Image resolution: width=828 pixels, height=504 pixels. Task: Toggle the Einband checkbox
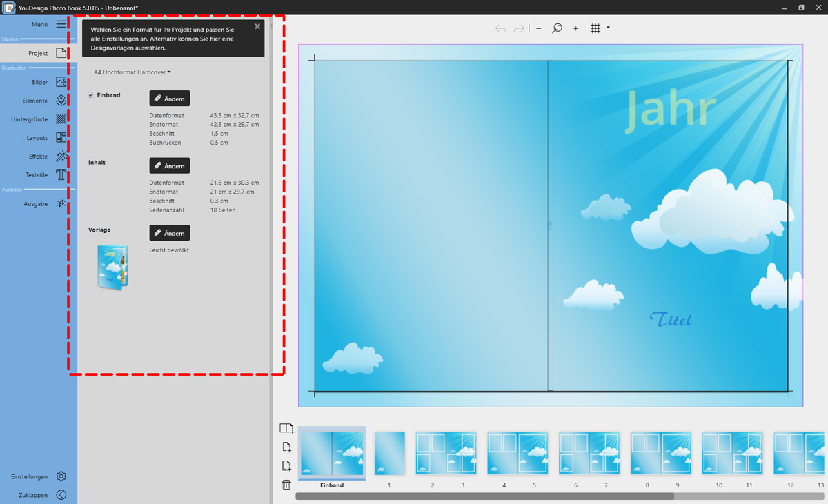tap(91, 95)
